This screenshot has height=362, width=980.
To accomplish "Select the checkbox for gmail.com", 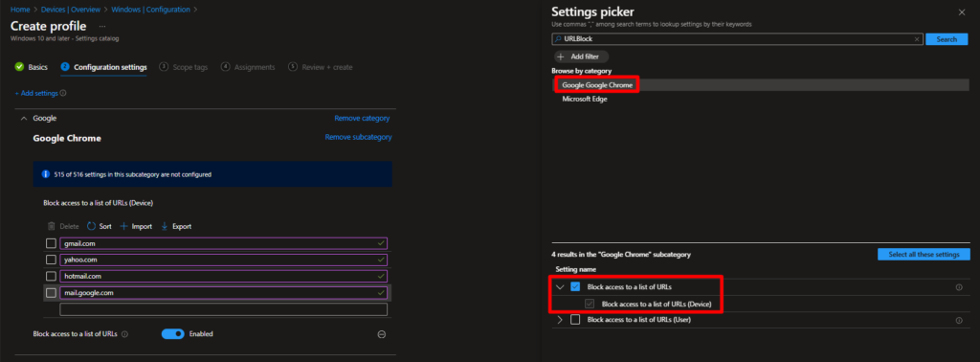I will 52,243.
